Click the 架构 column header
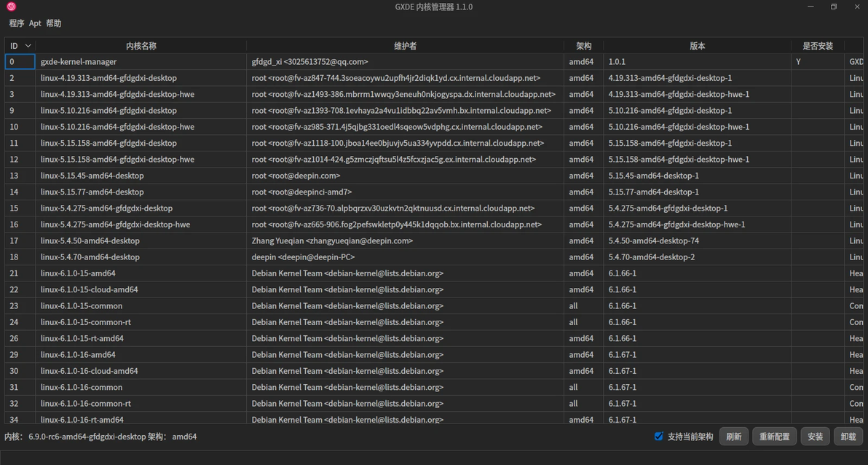 coord(583,46)
